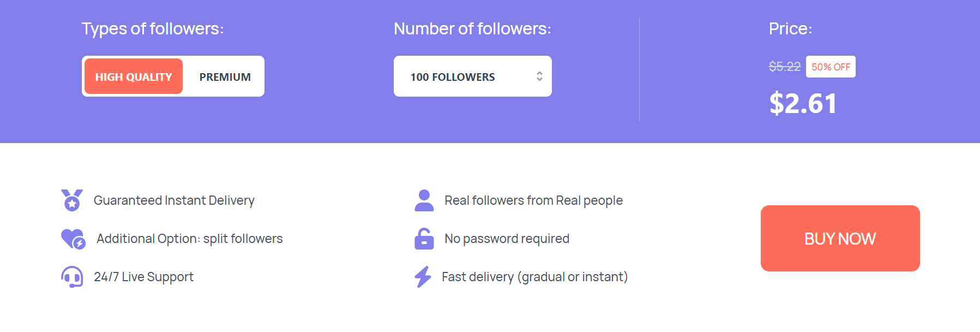Click the Number of followers heading
Viewport: 980px width, 332px height.
tap(472, 28)
